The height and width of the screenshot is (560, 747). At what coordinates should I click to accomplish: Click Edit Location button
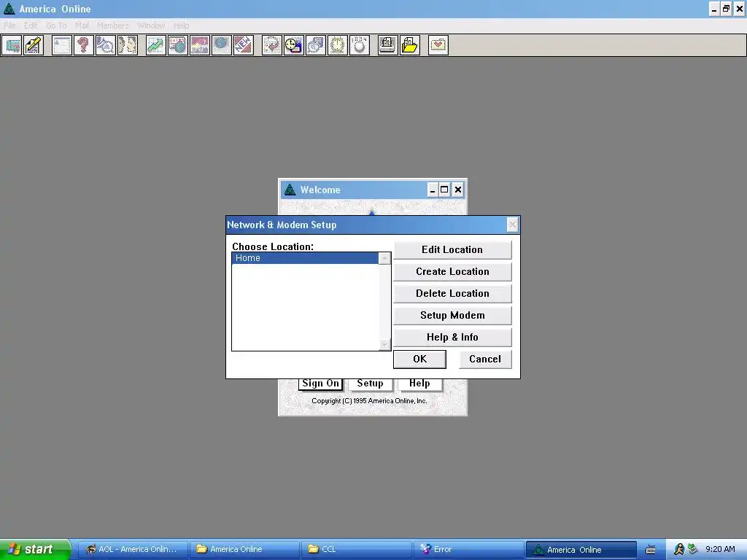[452, 249]
